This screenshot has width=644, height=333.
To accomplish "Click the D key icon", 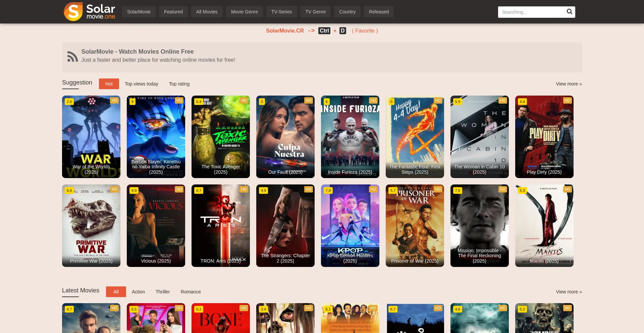I will 342,31.
